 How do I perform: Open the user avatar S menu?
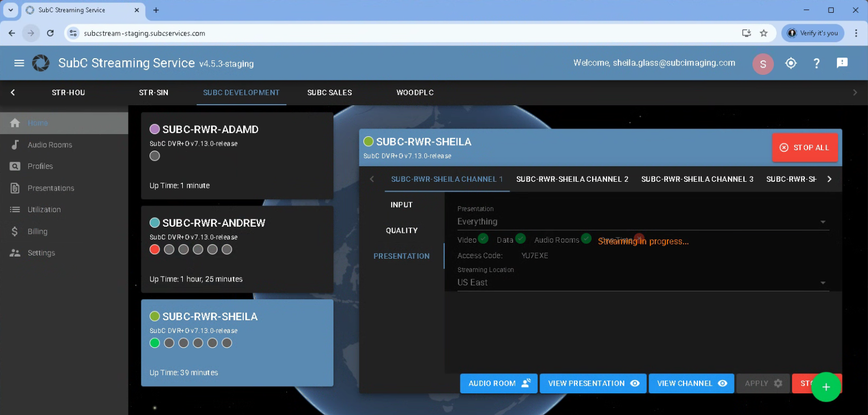763,64
